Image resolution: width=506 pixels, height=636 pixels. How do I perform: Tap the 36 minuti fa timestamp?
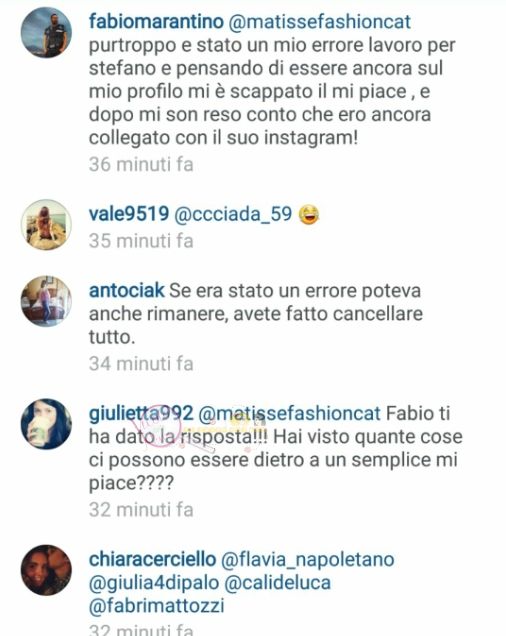click(x=141, y=165)
